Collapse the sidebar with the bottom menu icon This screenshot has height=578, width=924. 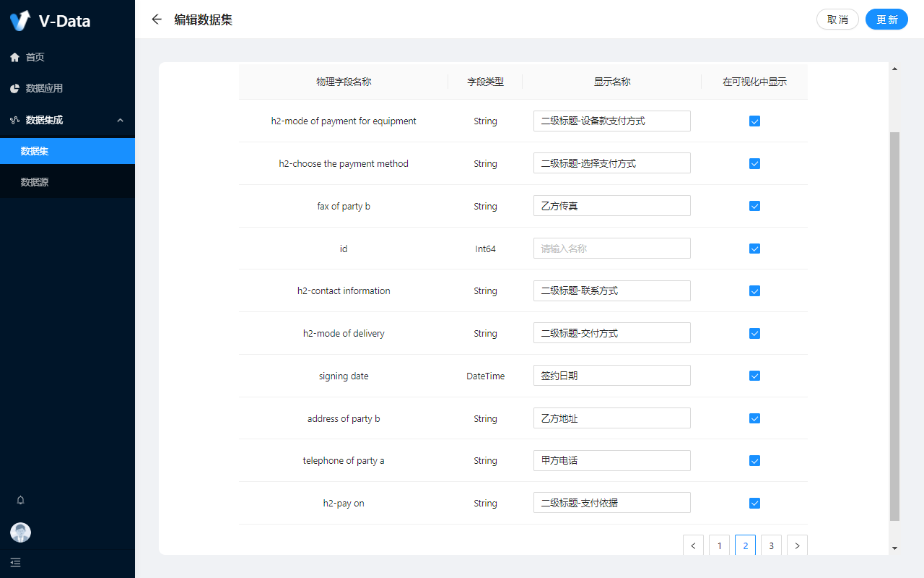(x=16, y=562)
